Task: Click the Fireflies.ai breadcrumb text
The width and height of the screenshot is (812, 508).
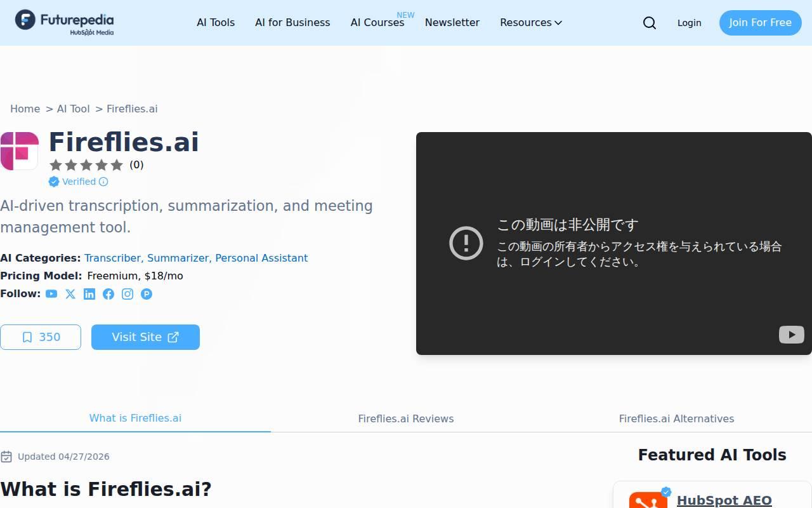Action: tap(132, 109)
